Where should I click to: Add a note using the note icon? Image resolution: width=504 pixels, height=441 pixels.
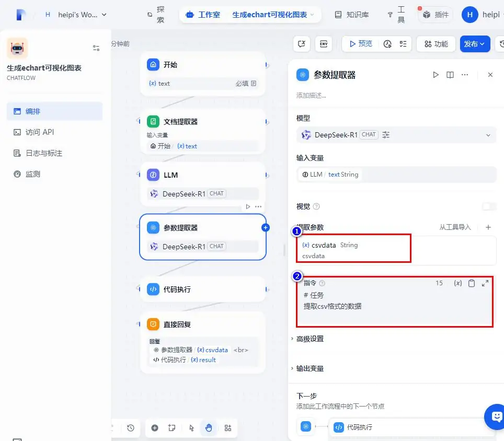click(x=172, y=428)
